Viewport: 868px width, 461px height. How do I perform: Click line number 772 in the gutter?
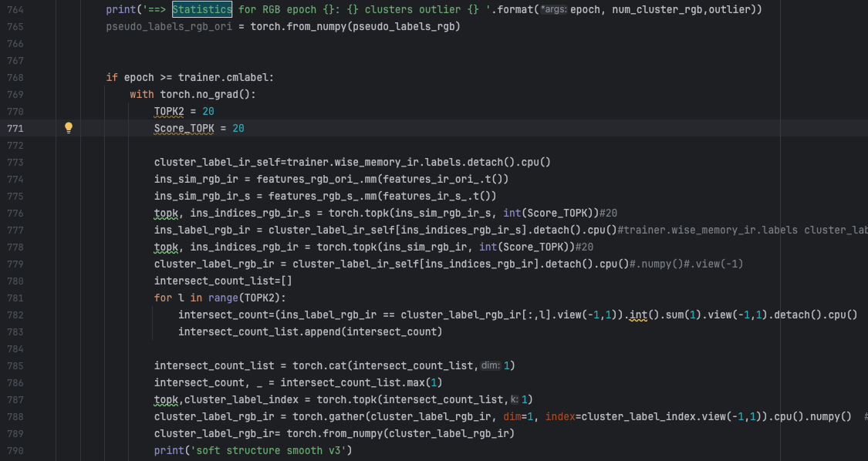click(15, 146)
